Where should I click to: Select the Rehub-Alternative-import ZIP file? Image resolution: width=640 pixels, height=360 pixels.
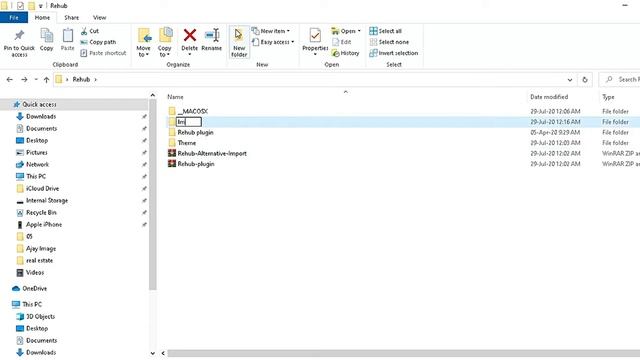212,153
